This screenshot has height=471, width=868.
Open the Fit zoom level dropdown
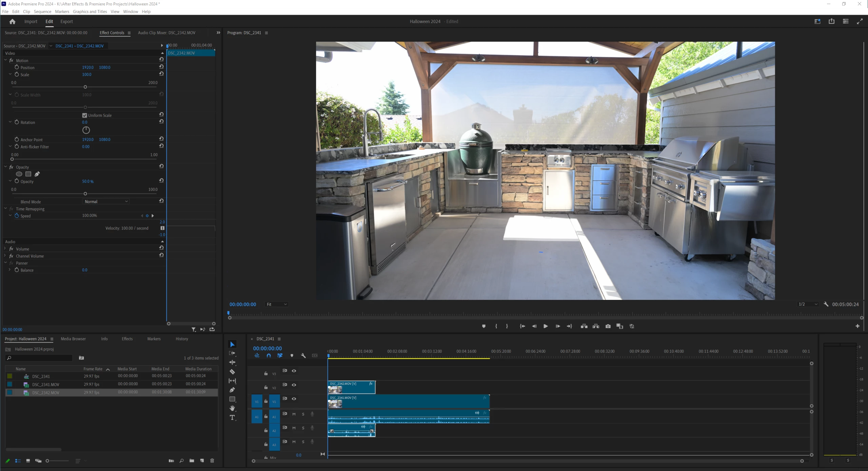pos(277,304)
